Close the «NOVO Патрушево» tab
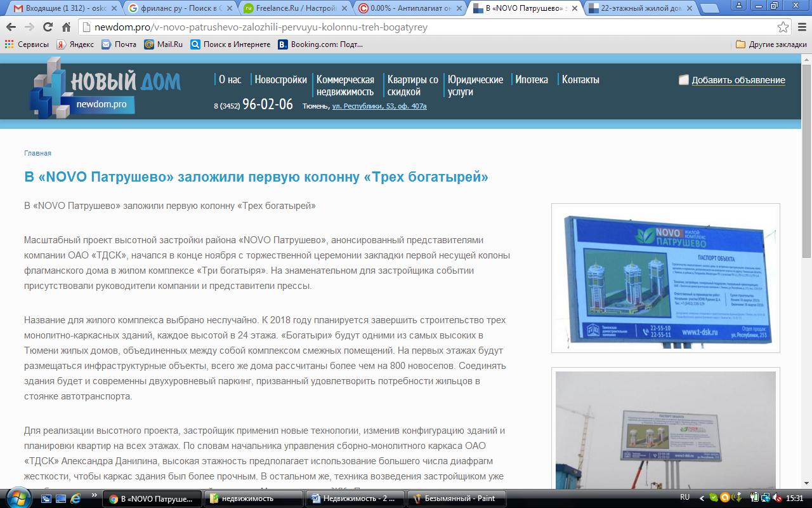 pos(575,8)
